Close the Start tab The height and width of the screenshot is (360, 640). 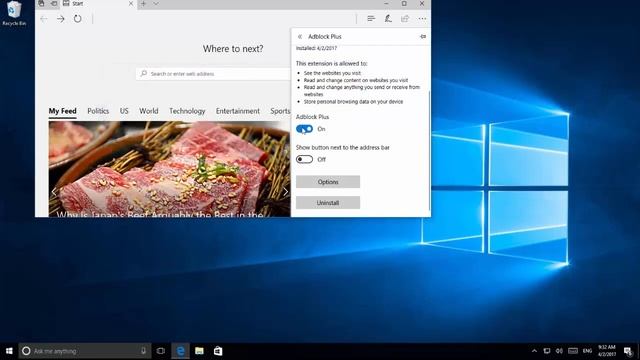tap(131, 4)
